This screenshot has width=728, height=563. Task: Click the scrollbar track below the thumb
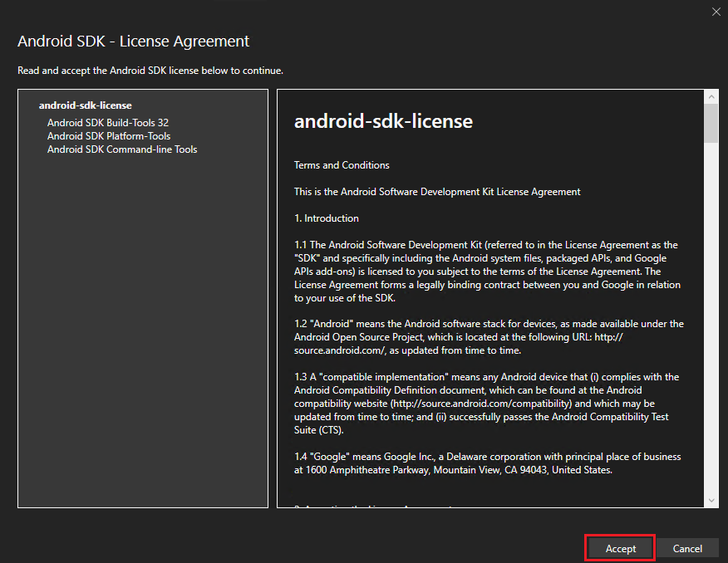(x=711, y=332)
